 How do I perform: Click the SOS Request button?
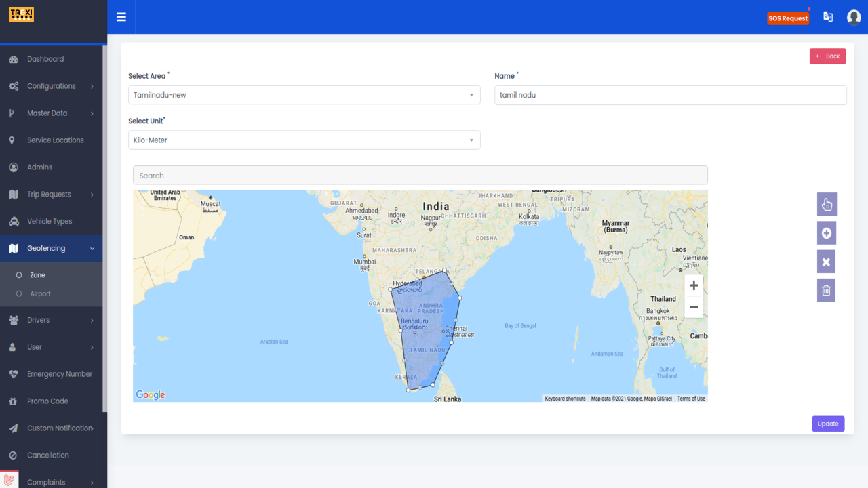[x=788, y=18]
